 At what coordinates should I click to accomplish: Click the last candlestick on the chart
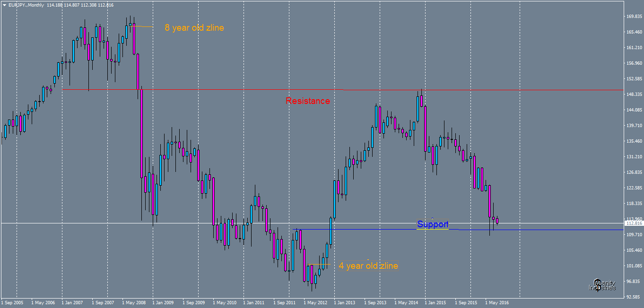tap(497, 220)
